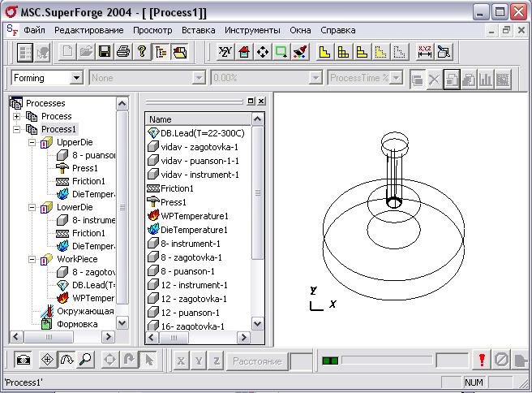Click the Print toolbar icon
Viewport: 532px width, 393px height.
pos(122,52)
